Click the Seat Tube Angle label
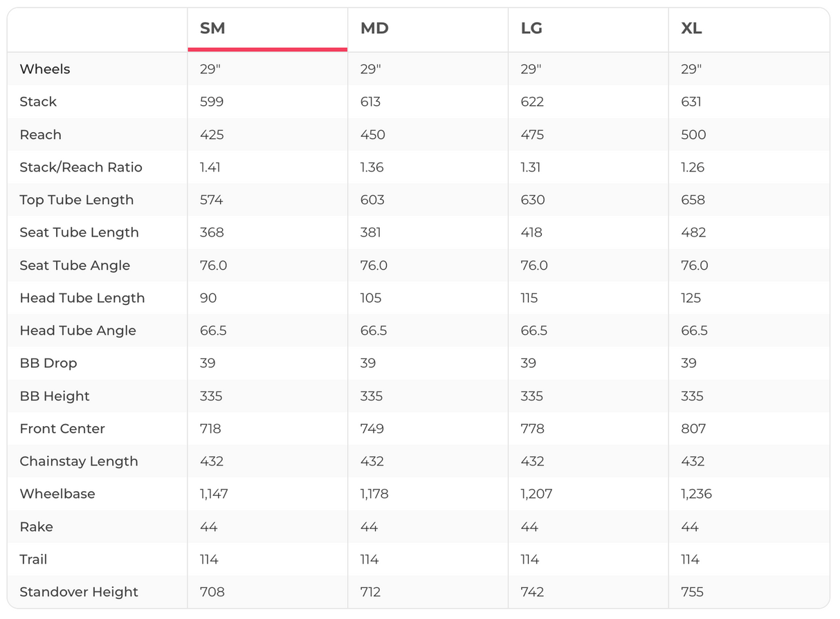 pyautogui.click(x=75, y=266)
